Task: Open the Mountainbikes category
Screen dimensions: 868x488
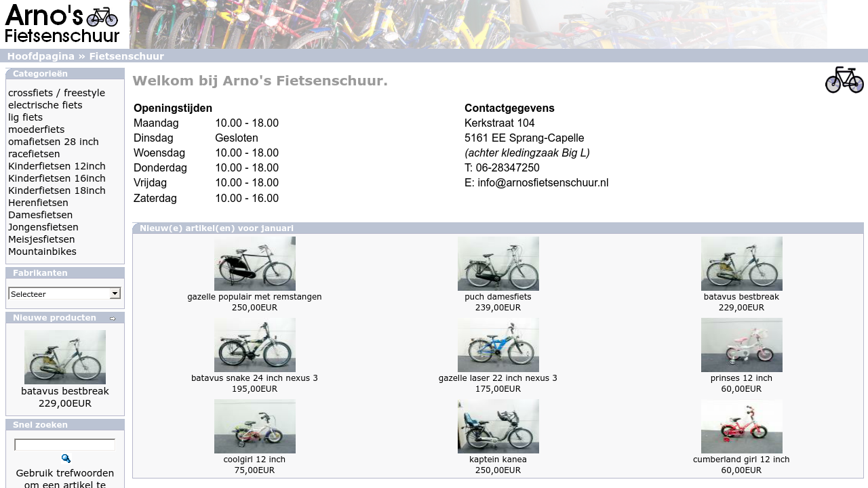Action: 42,251
